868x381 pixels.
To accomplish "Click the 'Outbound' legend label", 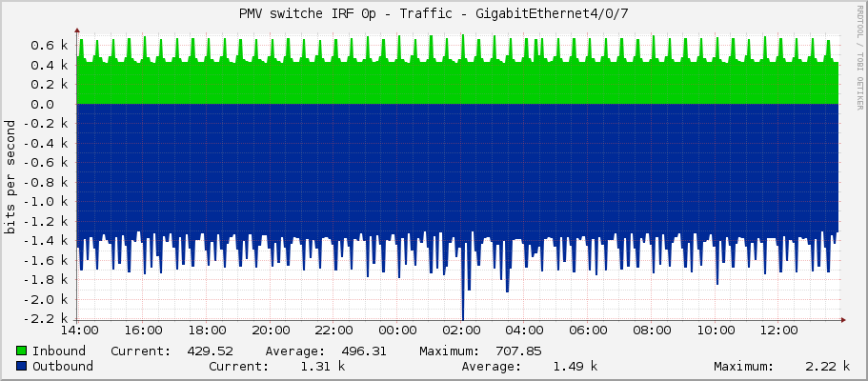I will click(63, 366).
